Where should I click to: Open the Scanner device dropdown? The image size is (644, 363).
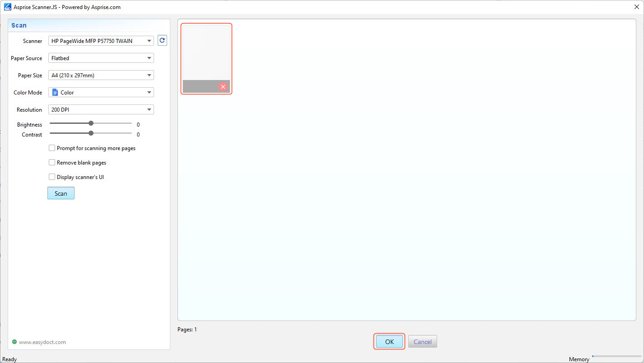[101, 41]
